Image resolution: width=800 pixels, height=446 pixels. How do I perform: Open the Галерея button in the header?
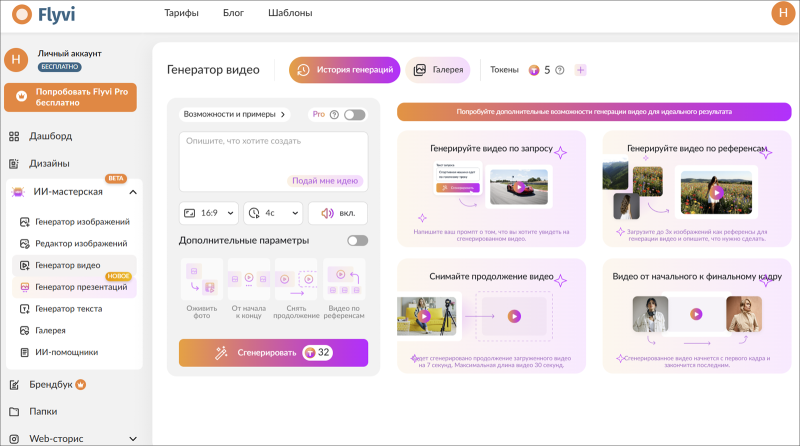click(x=438, y=70)
